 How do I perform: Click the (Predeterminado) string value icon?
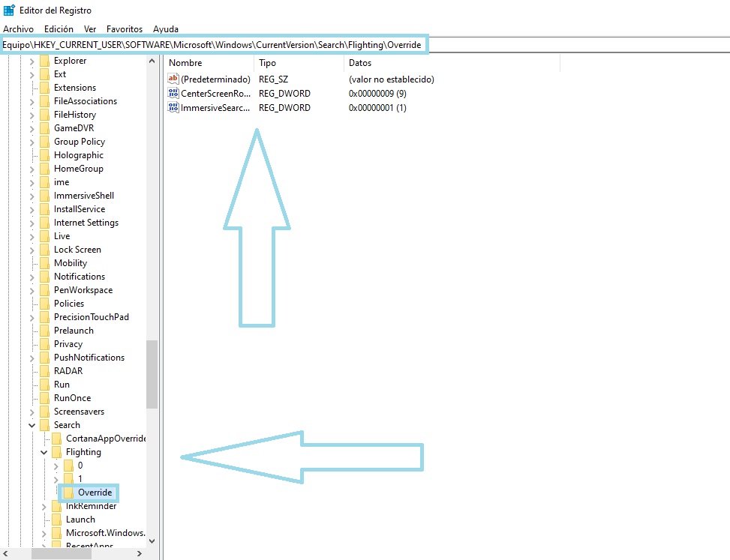pos(173,79)
